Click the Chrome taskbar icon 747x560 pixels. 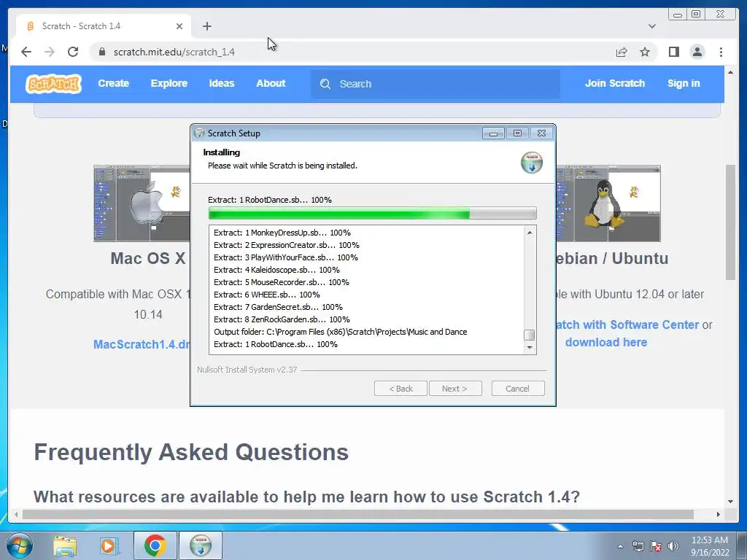pyautogui.click(x=155, y=545)
